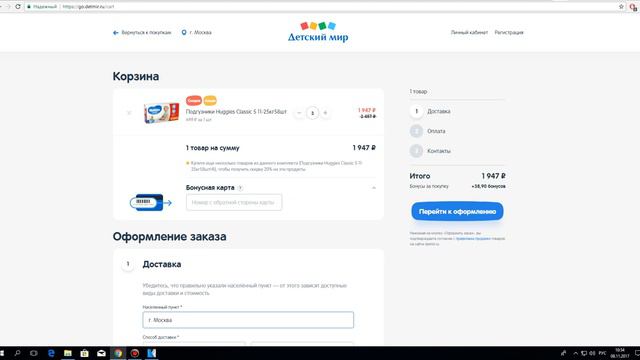Open the sales rules link below checkout button

pyautogui.click(x=473, y=238)
